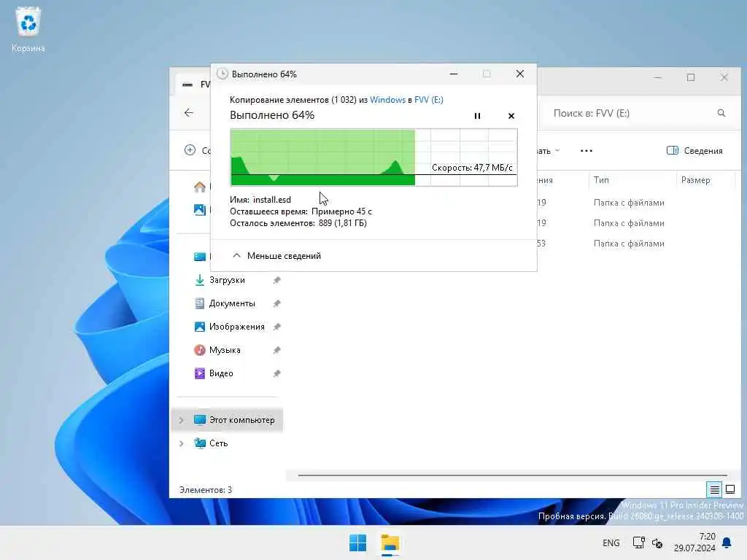
Task: Click the search magnifier icon in Explorer
Action: tap(721, 113)
